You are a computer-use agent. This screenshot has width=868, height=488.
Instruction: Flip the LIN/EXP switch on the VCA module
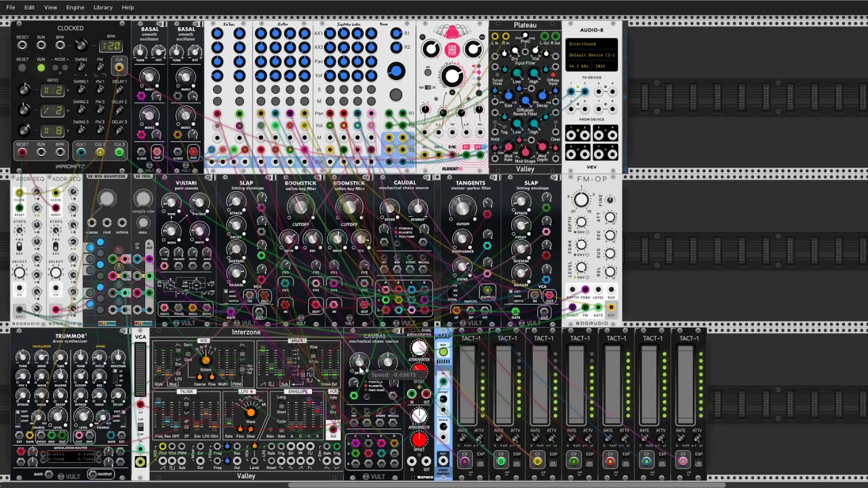tap(140, 427)
